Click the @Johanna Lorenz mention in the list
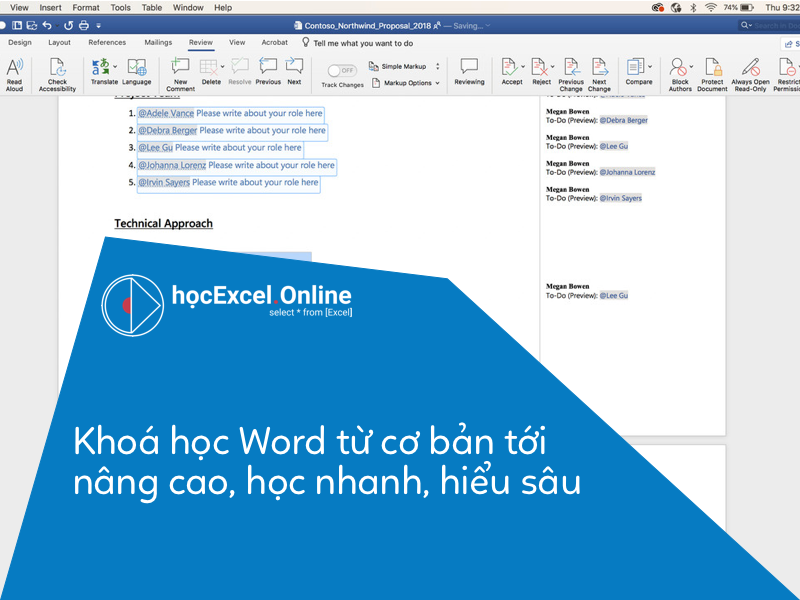This screenshot has width=800, height=600. coord(172,165)
